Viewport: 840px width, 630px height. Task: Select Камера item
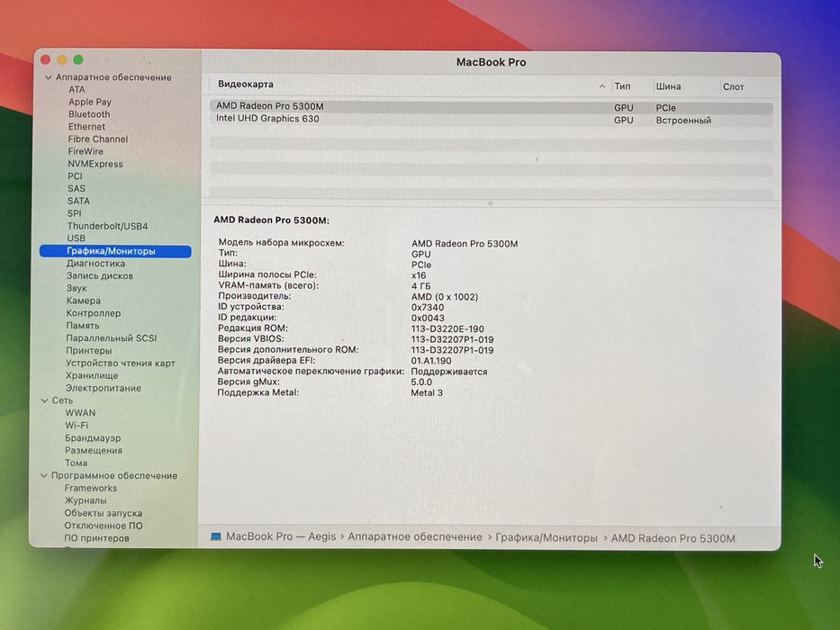[x=83, y=301]
